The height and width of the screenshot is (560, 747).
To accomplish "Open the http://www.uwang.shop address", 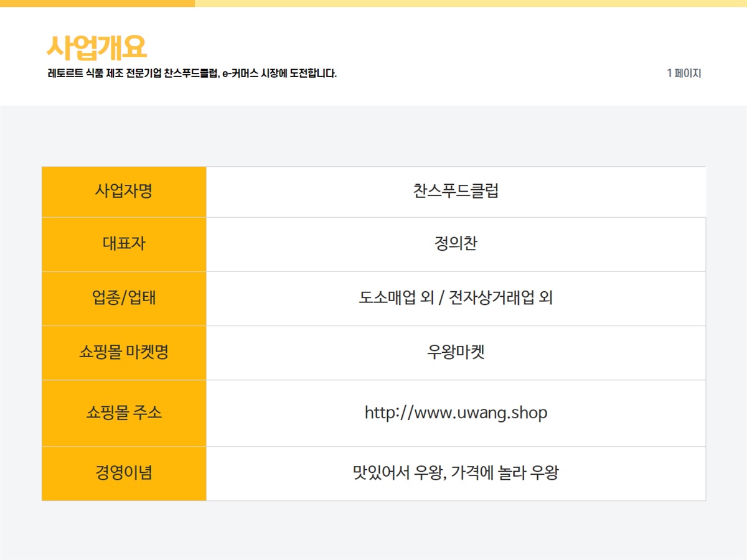I will pyautogui.click(x=456, y=413).
